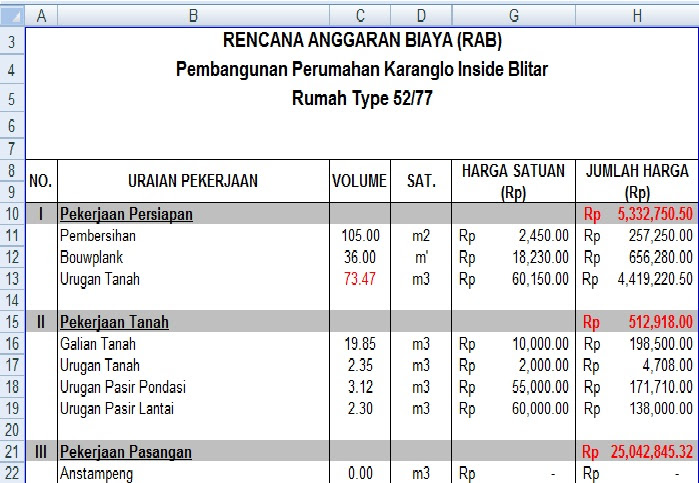Screen dimensions: 699x483
Task: Select unit price 2,000.00 cell
Action: click(x=514, y=365)
